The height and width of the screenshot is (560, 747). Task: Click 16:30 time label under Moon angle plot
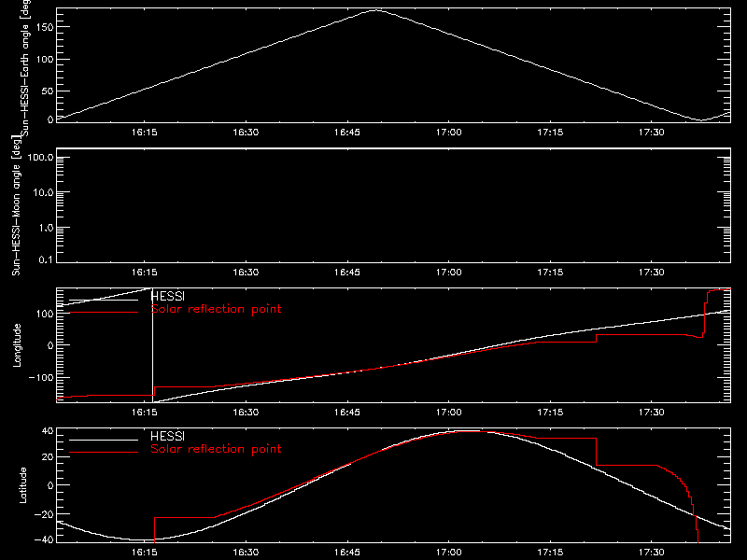point(246,273)
